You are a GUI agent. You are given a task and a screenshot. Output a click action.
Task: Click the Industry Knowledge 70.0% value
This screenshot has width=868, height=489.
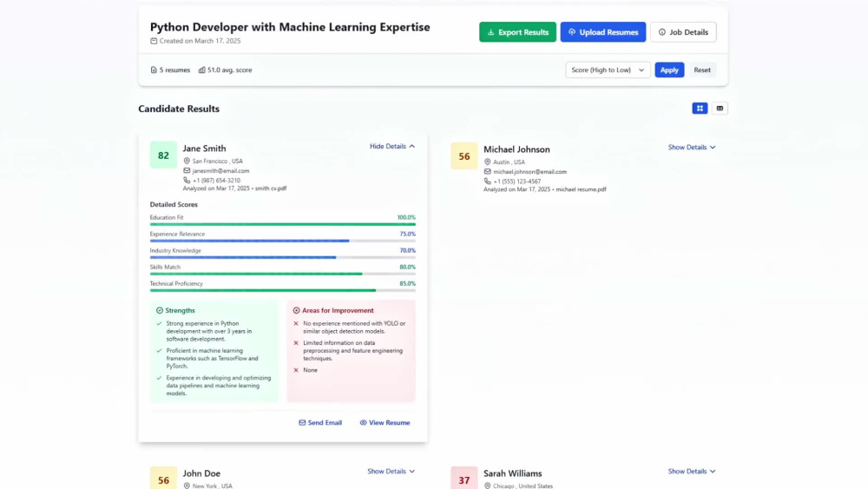tap(407, 250)
